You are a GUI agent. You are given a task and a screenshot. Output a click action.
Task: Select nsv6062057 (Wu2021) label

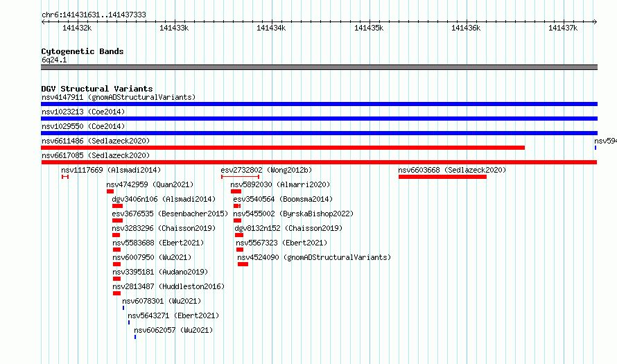(x=173, y=330)
